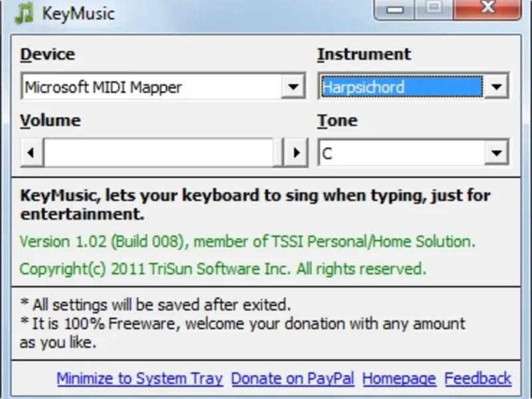Expand the Tone dropdown arrow
This screenshot has height=399, width=532.
point(496,153)
